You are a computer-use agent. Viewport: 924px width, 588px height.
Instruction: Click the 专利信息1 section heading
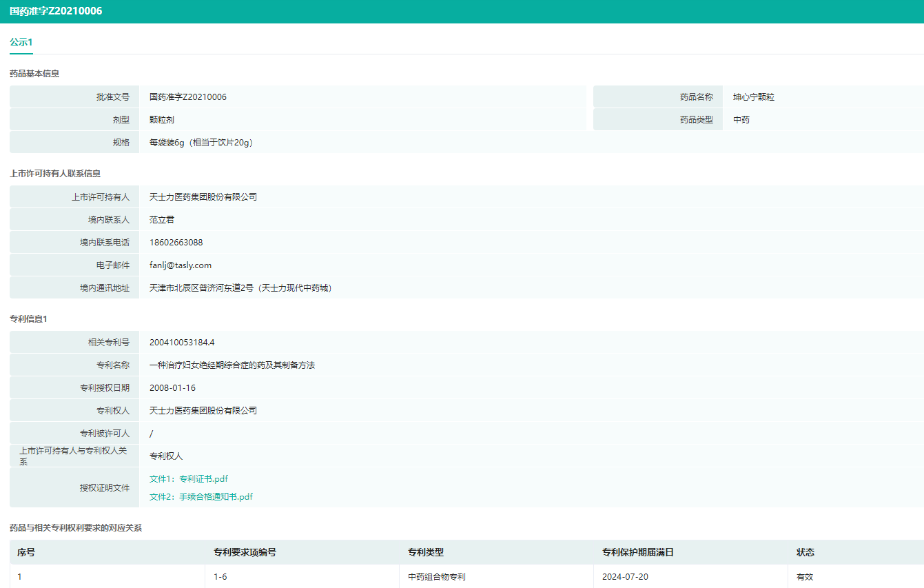click(28, 319)
